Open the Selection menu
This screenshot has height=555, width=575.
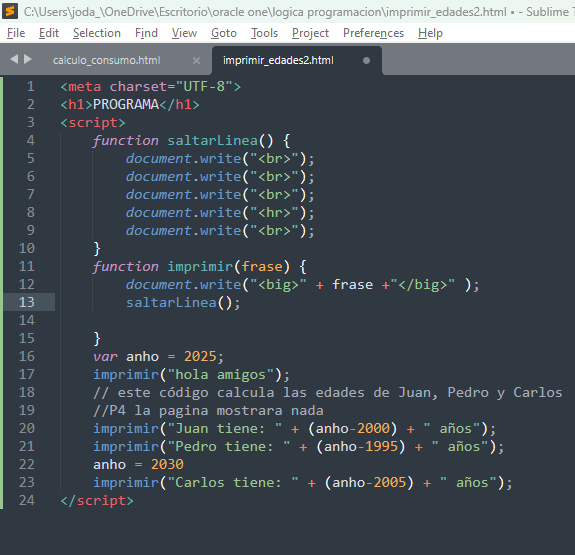tap(97, 33)
